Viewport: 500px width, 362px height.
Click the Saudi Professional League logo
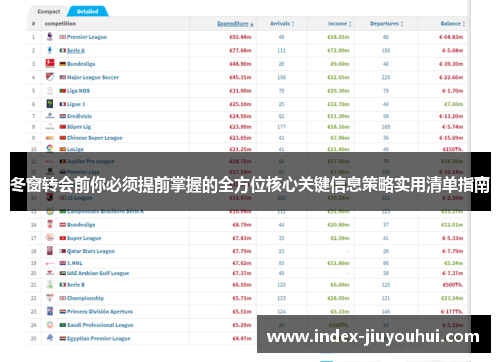(50, 325)
